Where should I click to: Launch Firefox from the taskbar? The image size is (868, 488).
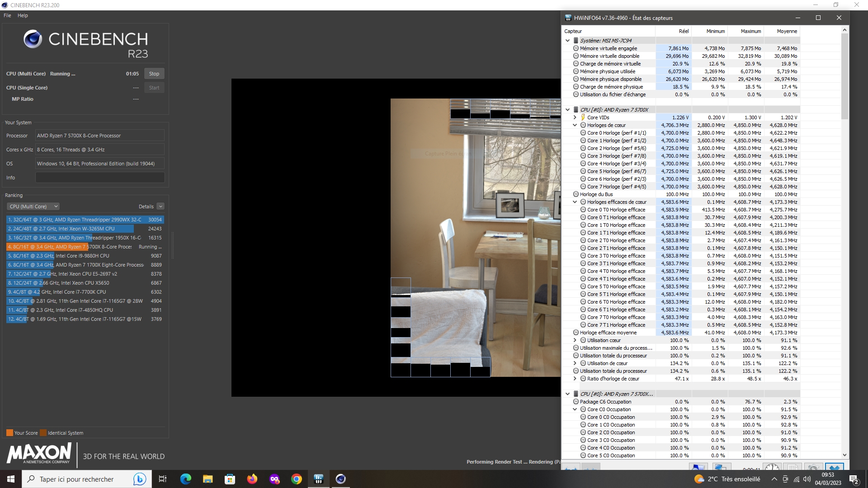click(x=252, y=479)
